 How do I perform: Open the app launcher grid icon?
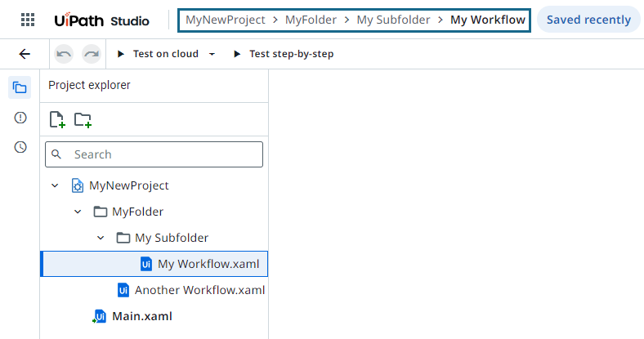(28, 20)
